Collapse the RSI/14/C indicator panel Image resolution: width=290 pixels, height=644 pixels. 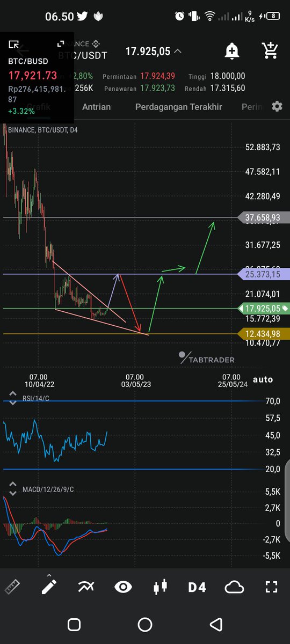pyautogui.click(x=13, y=398)
